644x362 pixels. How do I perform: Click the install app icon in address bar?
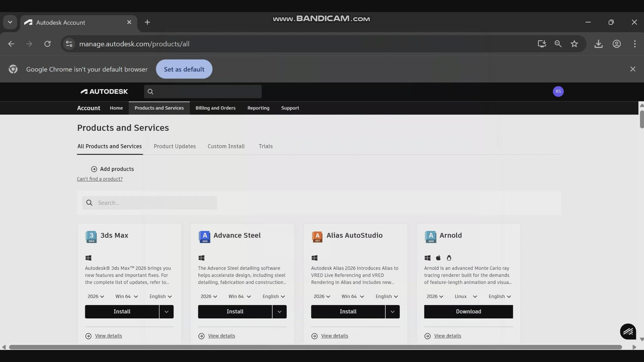click(542, 44)
